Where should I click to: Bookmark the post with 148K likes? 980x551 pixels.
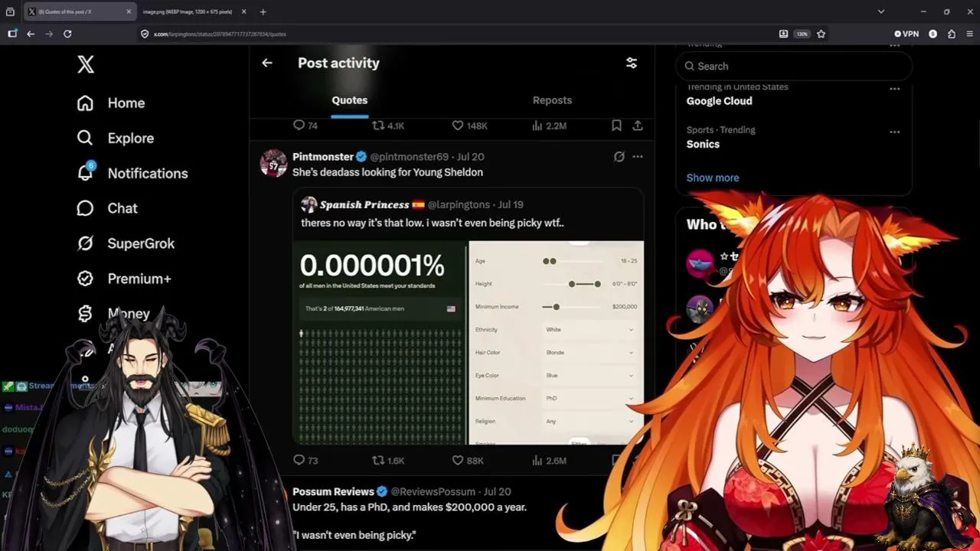pos(616,126)
